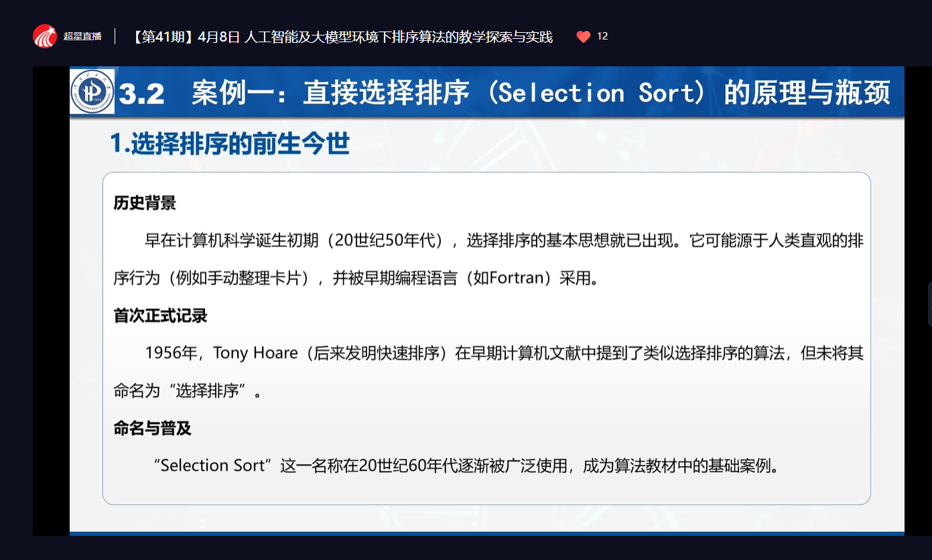
Task: Click the 首次正式记录 subheading
Action: pos(161,316)
